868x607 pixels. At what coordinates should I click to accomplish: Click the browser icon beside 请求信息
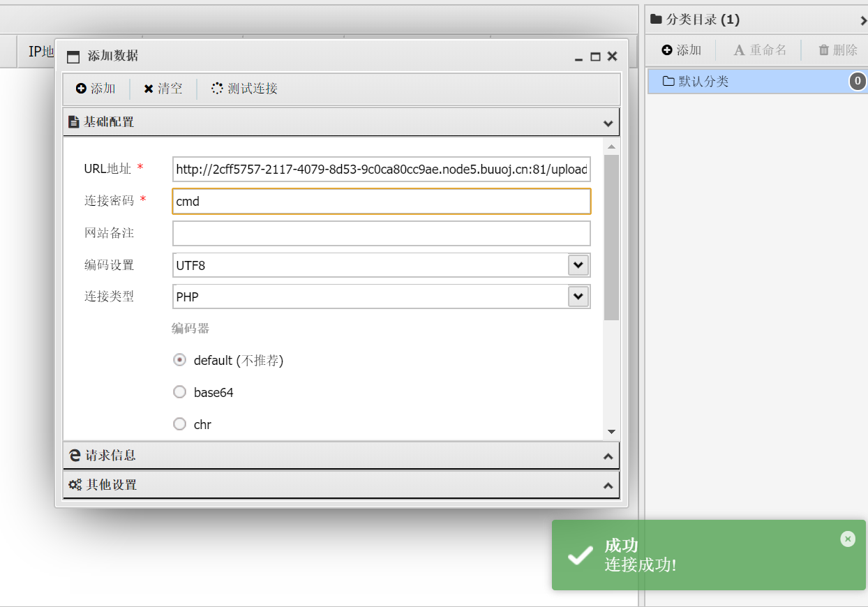(75, 456)
